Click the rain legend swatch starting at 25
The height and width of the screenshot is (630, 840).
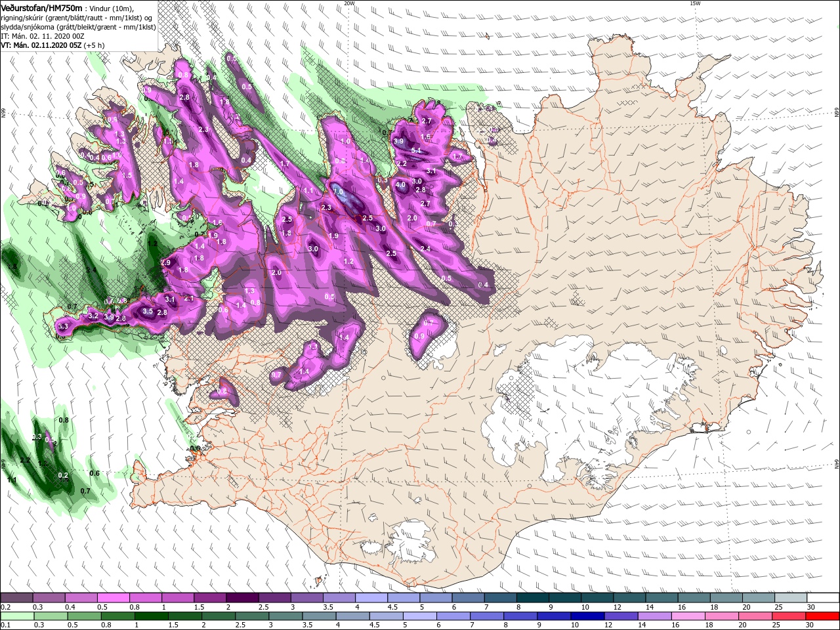click(789, 616)
